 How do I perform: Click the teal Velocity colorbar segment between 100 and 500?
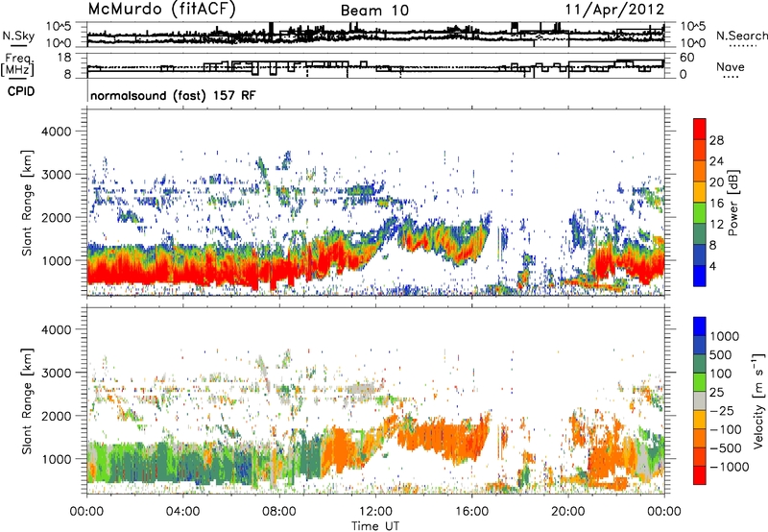point(700,364)
